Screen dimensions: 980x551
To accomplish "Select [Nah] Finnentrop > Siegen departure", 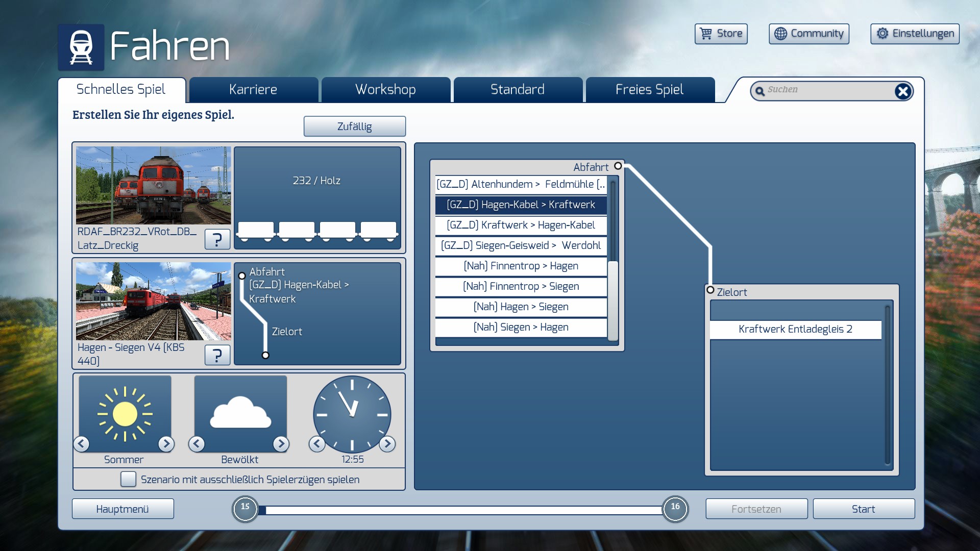I will click(521, 286).
